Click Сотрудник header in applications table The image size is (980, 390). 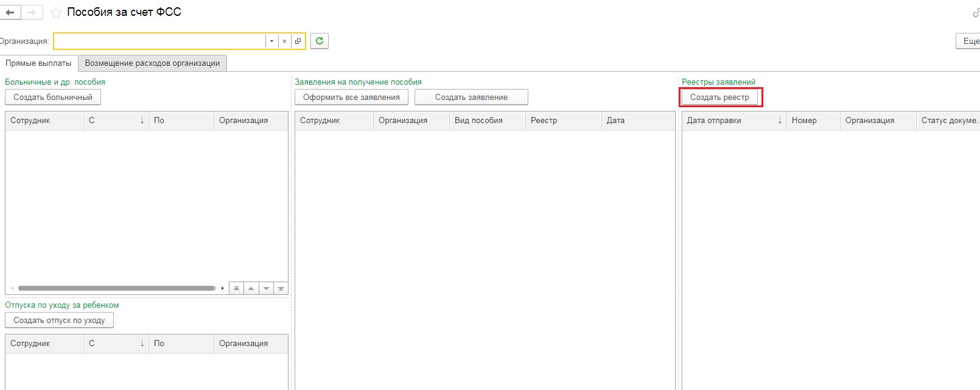tap(334, 121)
